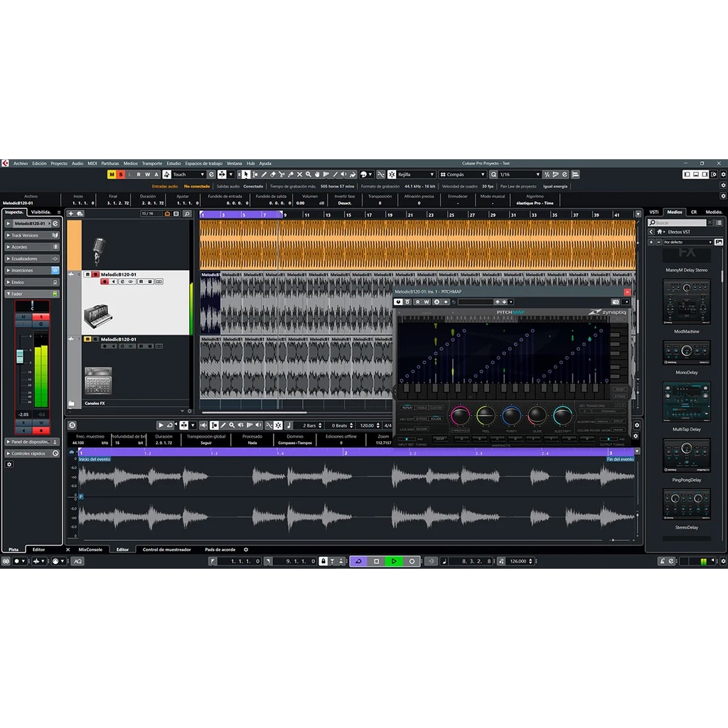Click the sample editor audition play icon
The height and width of the screenshot is (728, 728).
point(161,425)
